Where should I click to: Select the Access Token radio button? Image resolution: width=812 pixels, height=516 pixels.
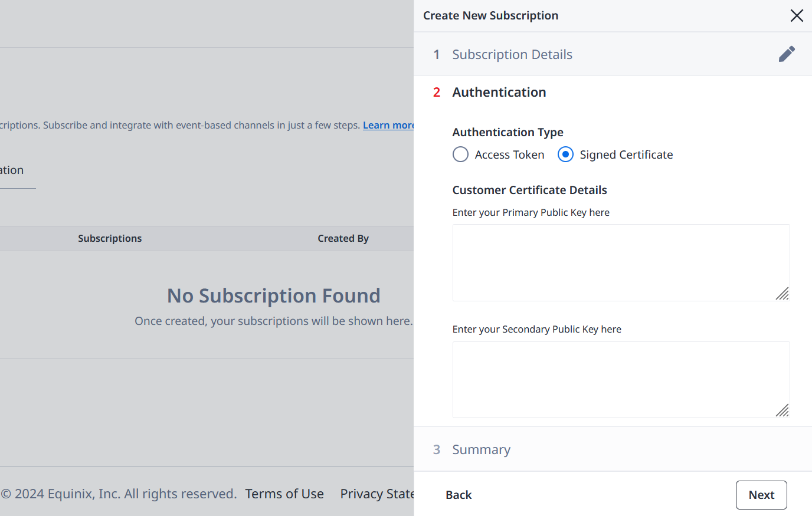click(x=460, y=155)
